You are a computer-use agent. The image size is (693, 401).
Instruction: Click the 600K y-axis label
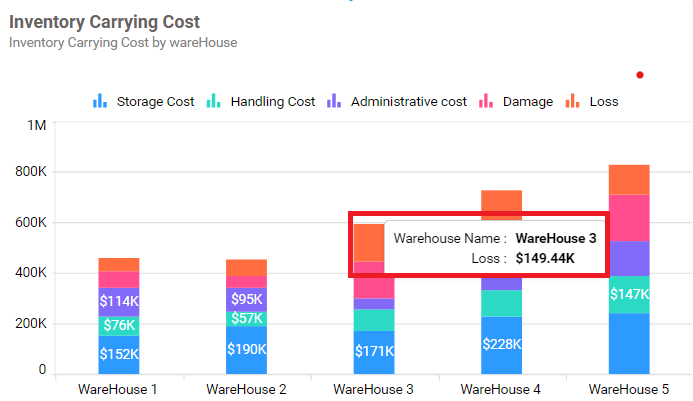(x=30, y=222)
